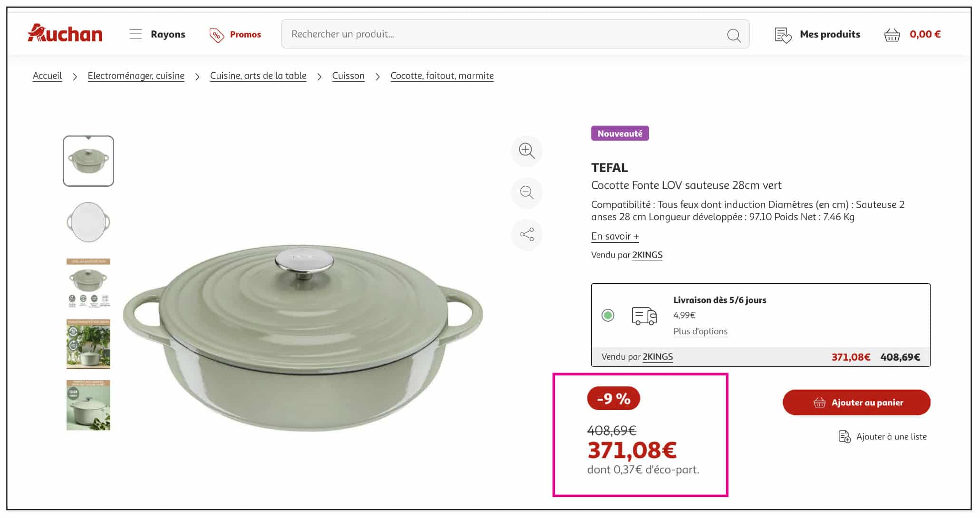Zoom in on the product image
This screenshot has width=980, height=518.
coord(526,151)
